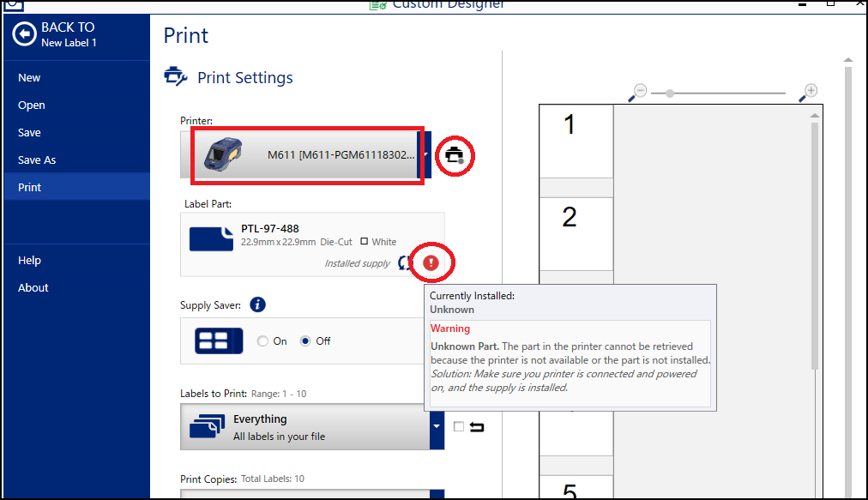
Task: Open the Help section
Action: [29, 260]
